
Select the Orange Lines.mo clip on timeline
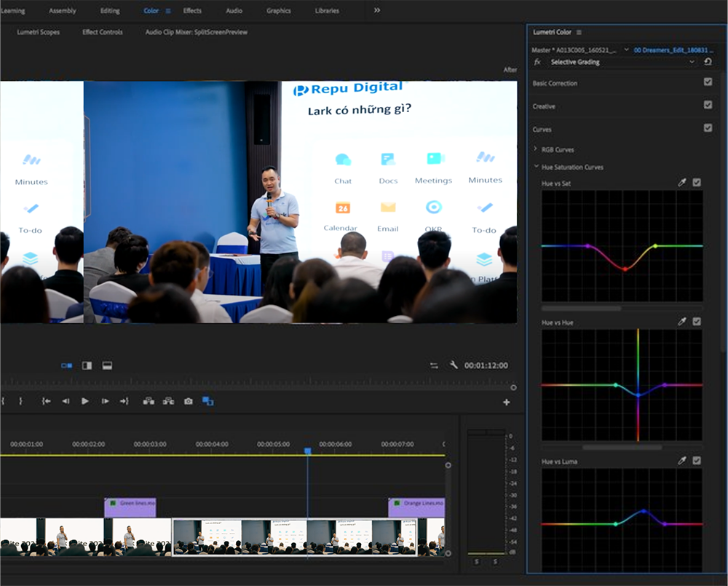pyautogui.click(x=416, y=507)
